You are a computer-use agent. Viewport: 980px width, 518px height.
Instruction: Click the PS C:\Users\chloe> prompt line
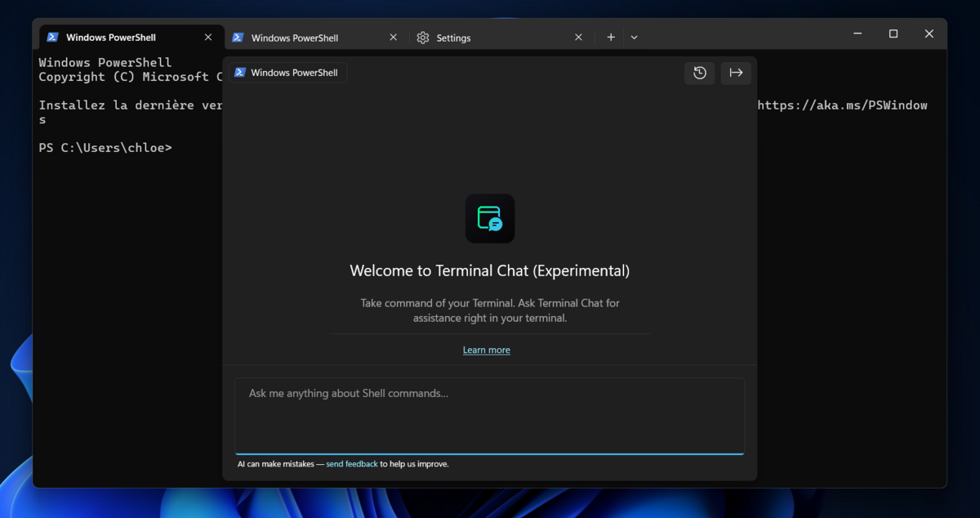click(x=105, y=148)
